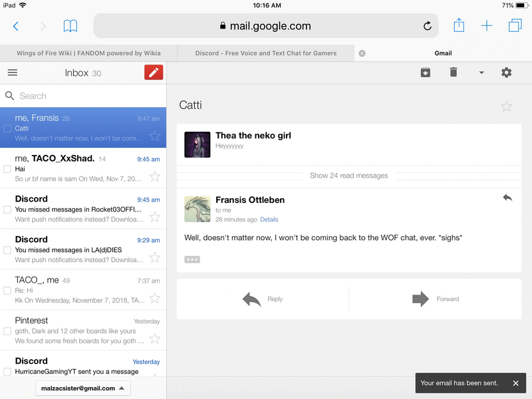Expand the more actions dropdown arrow

[x=481, y=72]
